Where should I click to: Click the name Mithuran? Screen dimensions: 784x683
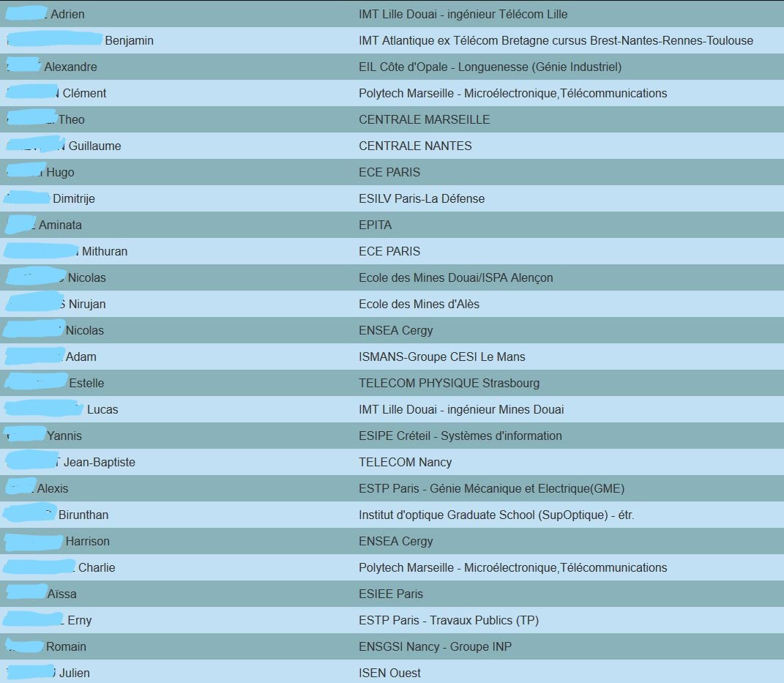105,252
